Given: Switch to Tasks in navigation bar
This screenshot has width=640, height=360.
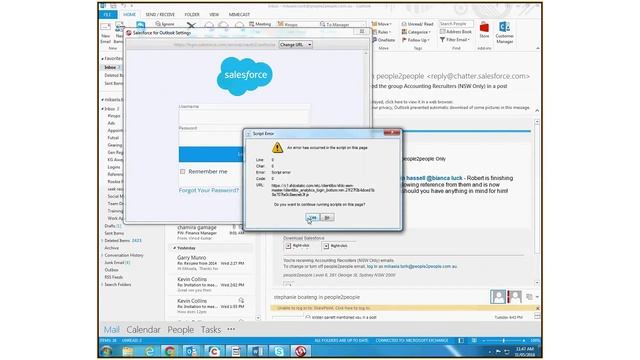Looking at the screenshot, I should tap(211, 329).
